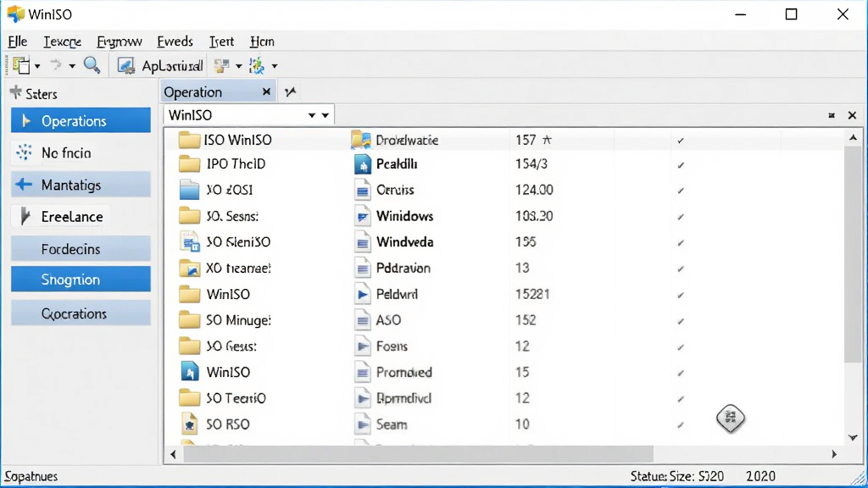Expand the dropdown after the ApLartiuall group icon
This screenshot has width=868, height=488.
point(238,66)
